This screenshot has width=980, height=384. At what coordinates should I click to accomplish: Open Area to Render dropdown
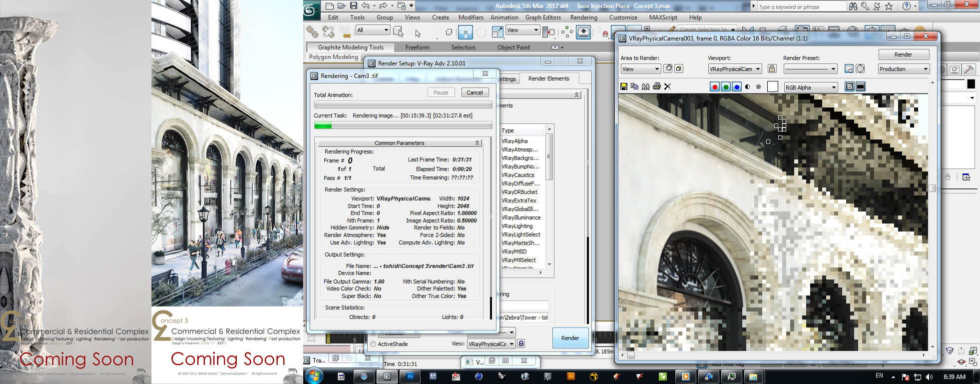click(x=640, y=69)
